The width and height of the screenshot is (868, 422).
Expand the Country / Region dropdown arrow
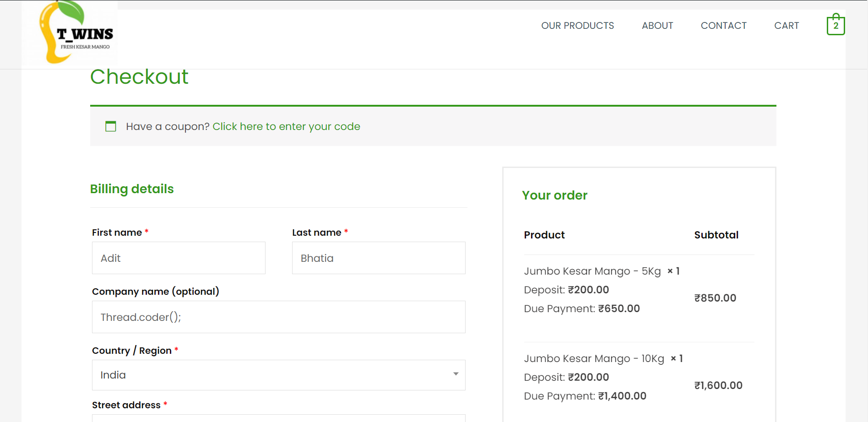[x=456, y=374]
